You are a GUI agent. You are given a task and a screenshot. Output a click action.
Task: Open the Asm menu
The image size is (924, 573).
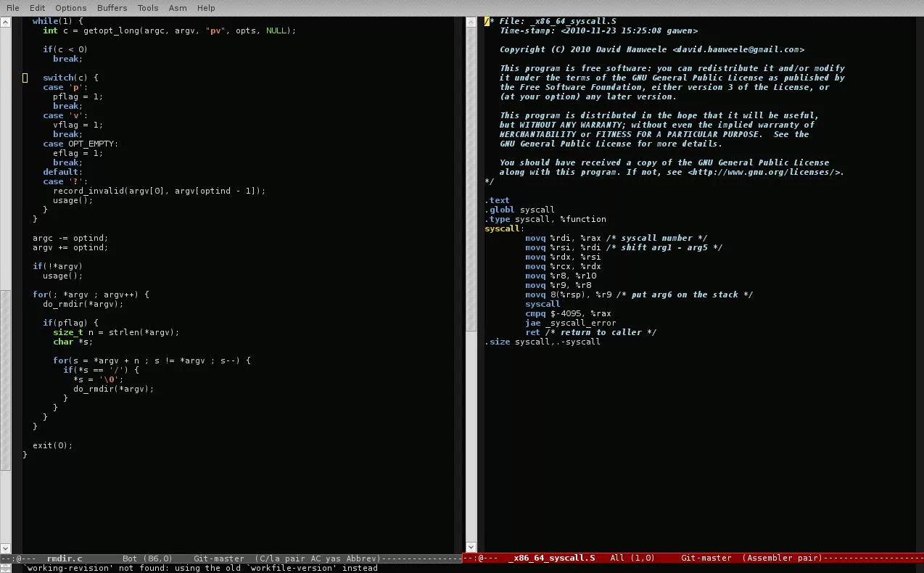pyautogui.click(x=177, y=8)
